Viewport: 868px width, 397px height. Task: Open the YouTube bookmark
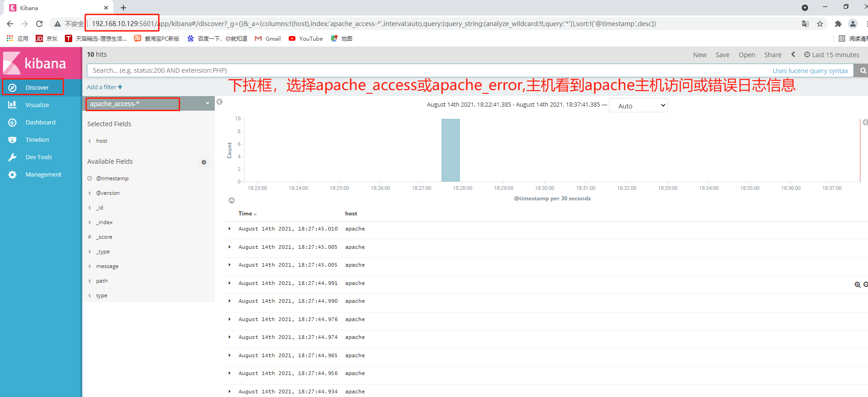(x=305, y=39)
